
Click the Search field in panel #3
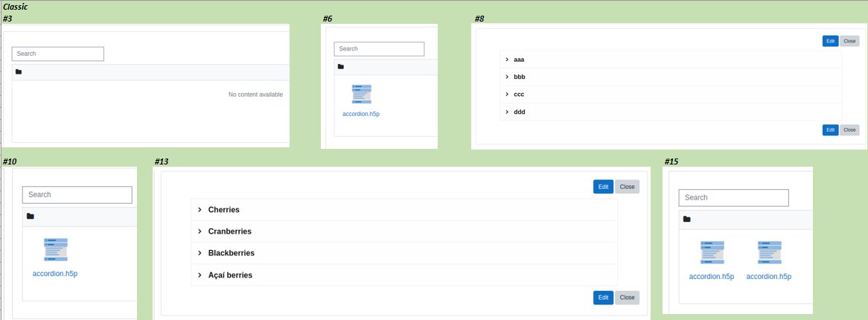[57, 54]
